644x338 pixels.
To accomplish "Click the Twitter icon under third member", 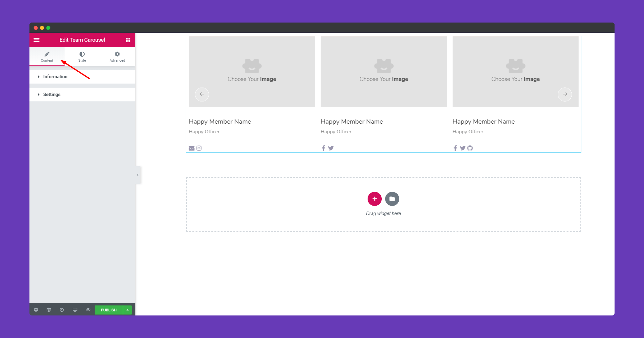I will point(463,148).
